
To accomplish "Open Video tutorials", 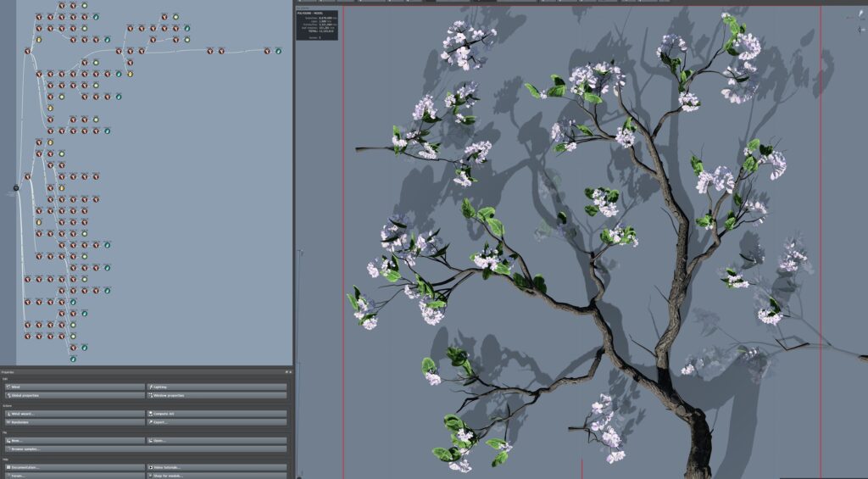I will coord(217,467).
